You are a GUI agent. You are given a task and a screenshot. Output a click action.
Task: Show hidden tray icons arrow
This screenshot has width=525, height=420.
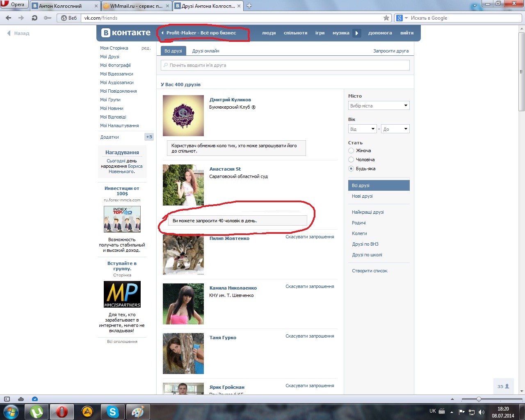[x=452, y=412]
